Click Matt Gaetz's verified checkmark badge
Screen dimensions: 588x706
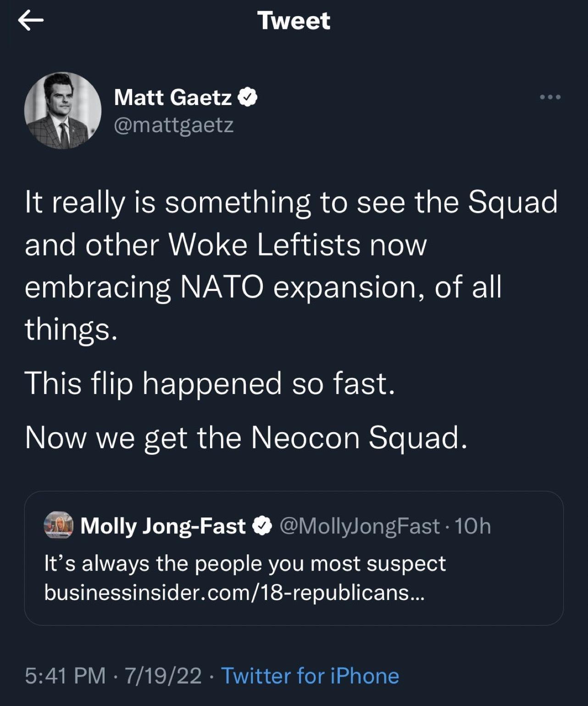(x=249, y=97)
